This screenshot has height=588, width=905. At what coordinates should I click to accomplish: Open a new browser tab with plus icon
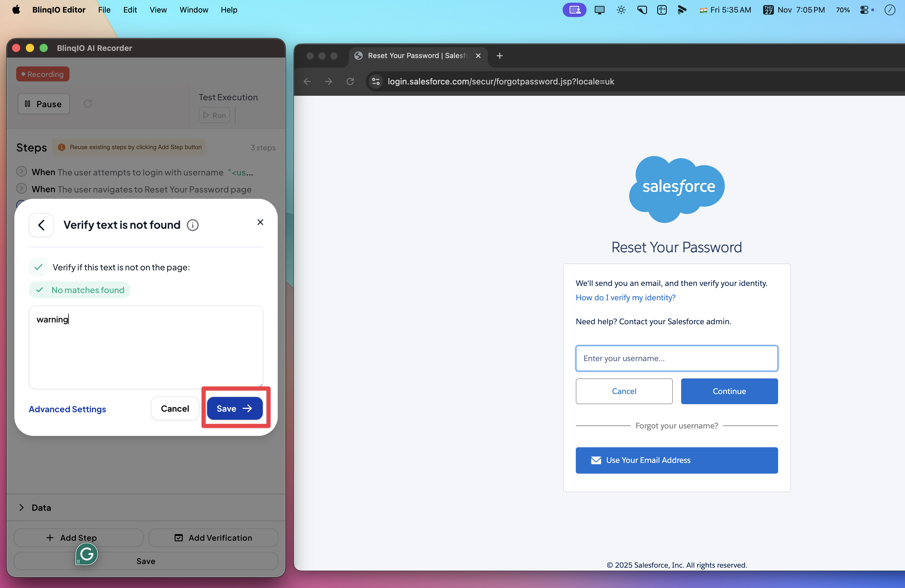500,56
